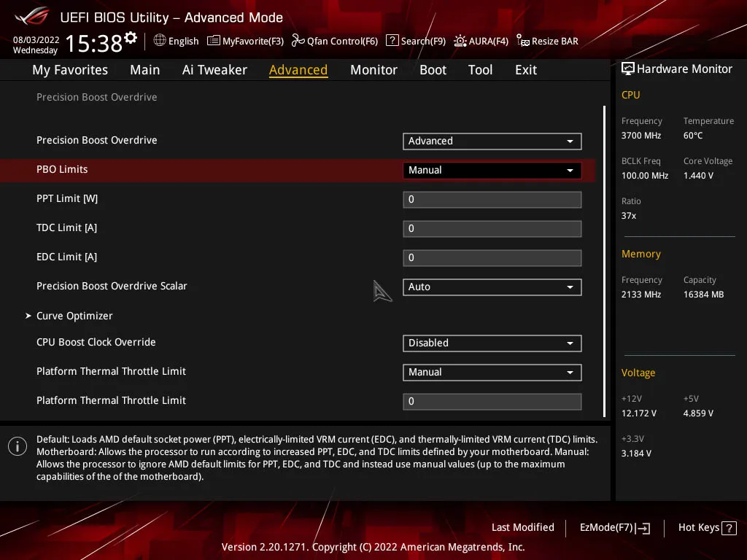The width and height of the screenshot is (747, 560).
Task: Click the 15:38 clock display
Action: 94,43
